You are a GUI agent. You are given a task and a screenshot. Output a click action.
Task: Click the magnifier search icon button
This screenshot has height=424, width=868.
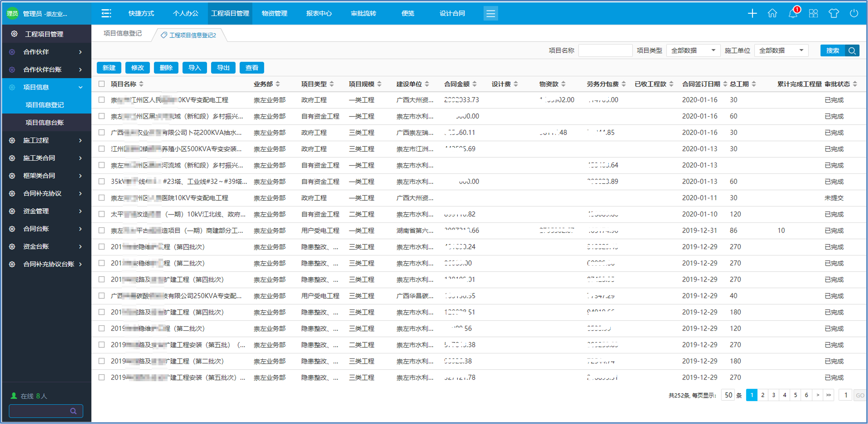(852, 51)
